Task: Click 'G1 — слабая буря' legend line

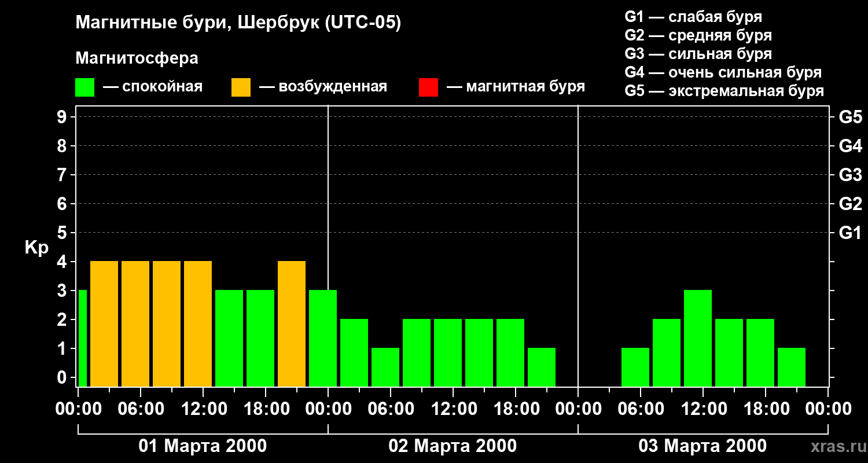Action: click(693, 17)
